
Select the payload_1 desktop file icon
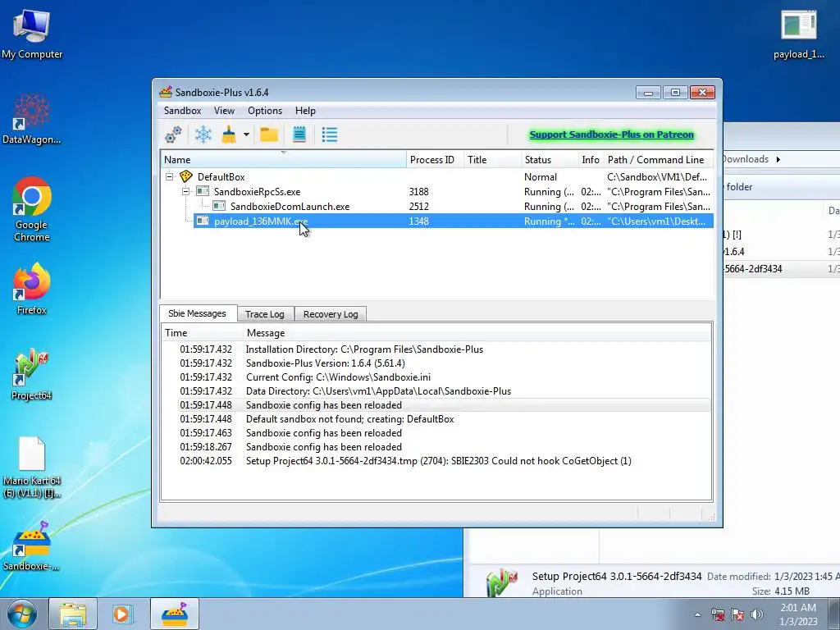(799, 34)
